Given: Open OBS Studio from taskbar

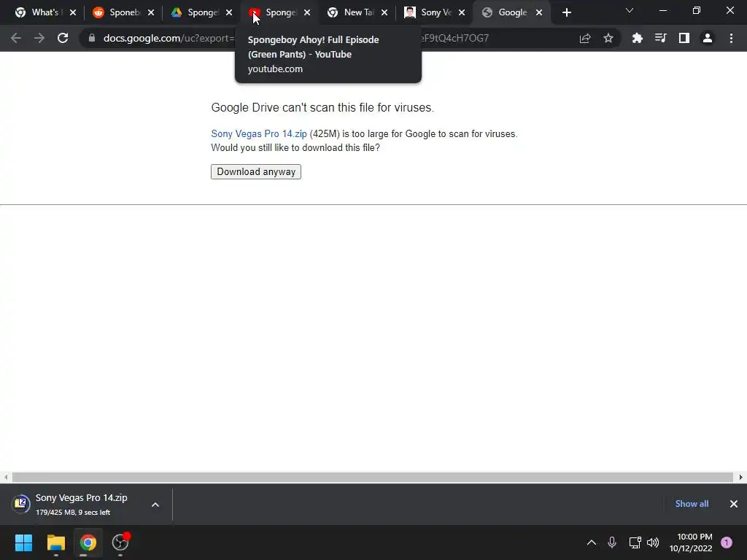Looking at the screenshot, I should tap(120, 542).
